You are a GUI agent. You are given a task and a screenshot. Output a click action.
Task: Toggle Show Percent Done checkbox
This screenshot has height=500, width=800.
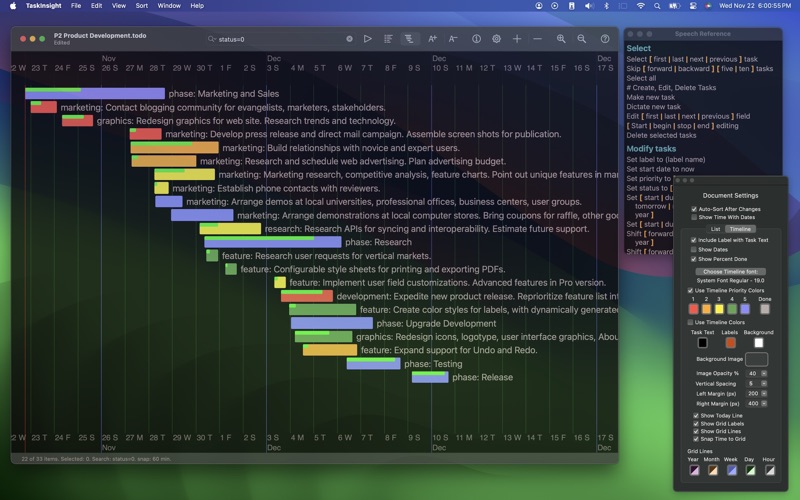693,259
